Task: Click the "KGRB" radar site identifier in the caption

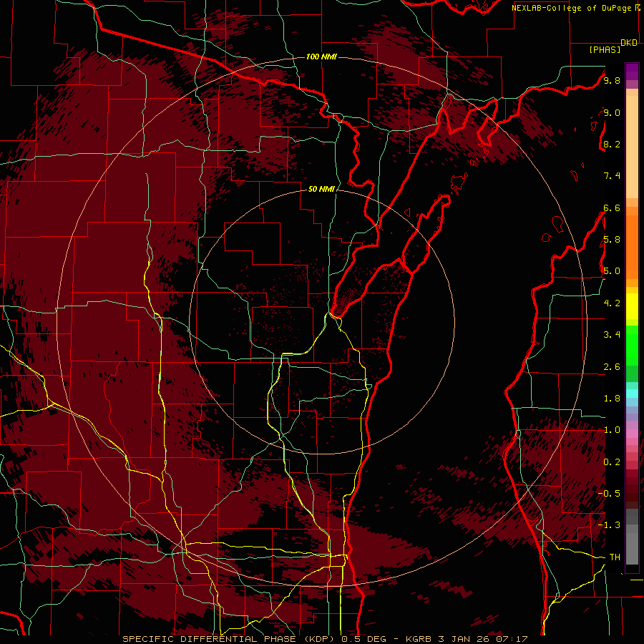Action: tap(417, 639)
